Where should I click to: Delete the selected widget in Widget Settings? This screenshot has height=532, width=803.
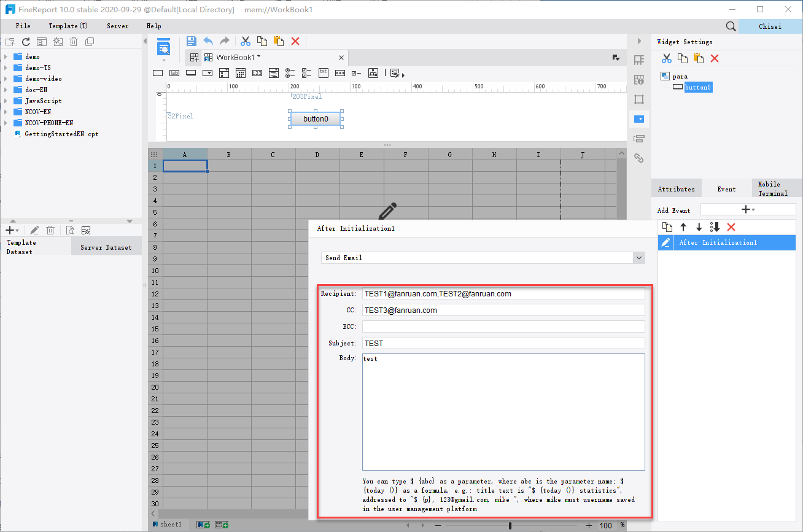coord(715,58)
